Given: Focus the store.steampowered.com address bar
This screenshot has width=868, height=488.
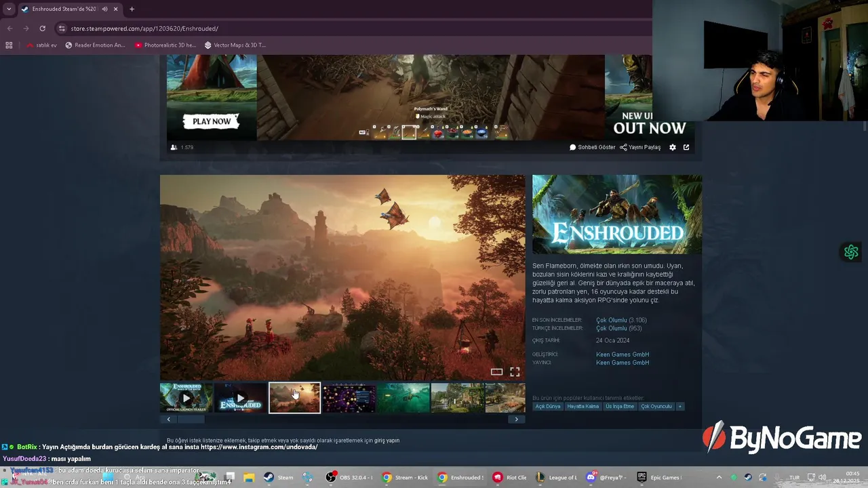Looking at the screenshot, I should click(x=353, y=28).
